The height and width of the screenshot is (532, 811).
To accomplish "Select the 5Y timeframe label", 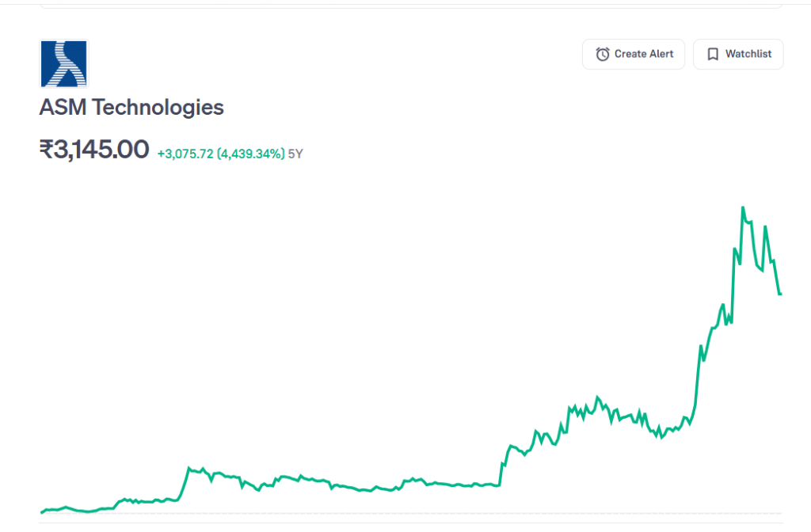I will point(295,154).
